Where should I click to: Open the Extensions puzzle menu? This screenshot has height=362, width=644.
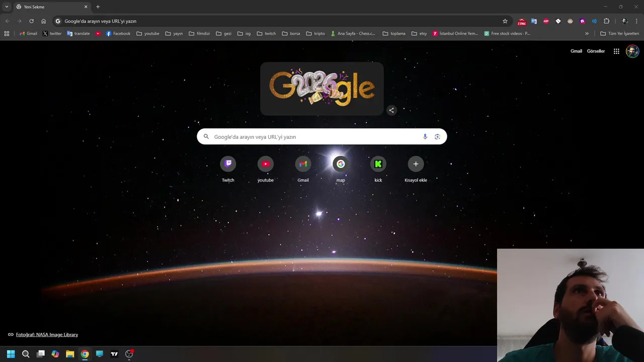pos(606,21)
